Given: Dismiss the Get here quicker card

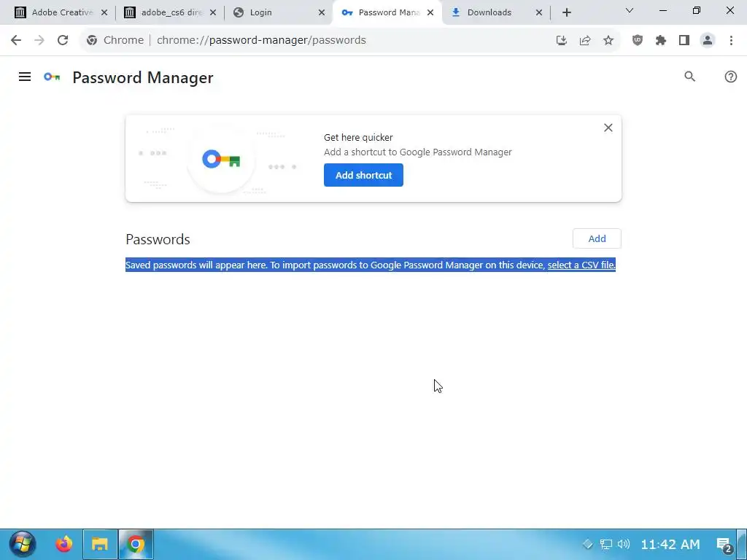Looking at the screenshot, I should pos(608,128).
